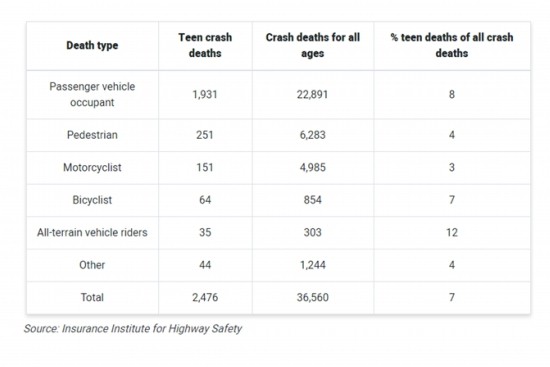The height and width of the screenshot is (367, 550).
Task: Click the 22,891 all-ages deaths cell
Action: [313, 94]
